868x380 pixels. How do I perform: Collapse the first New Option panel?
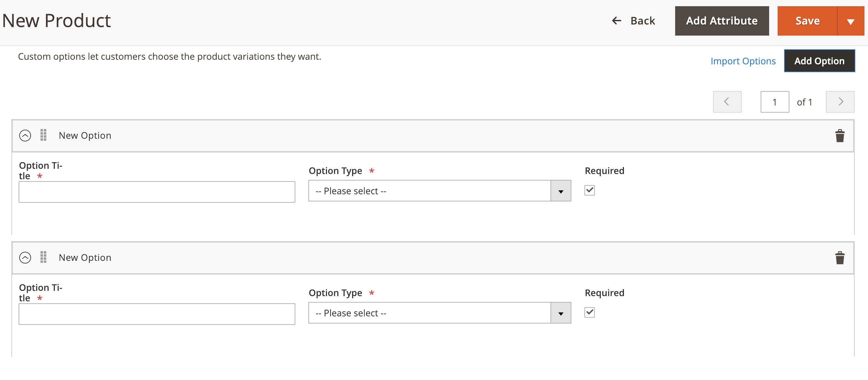pos(25,135)
